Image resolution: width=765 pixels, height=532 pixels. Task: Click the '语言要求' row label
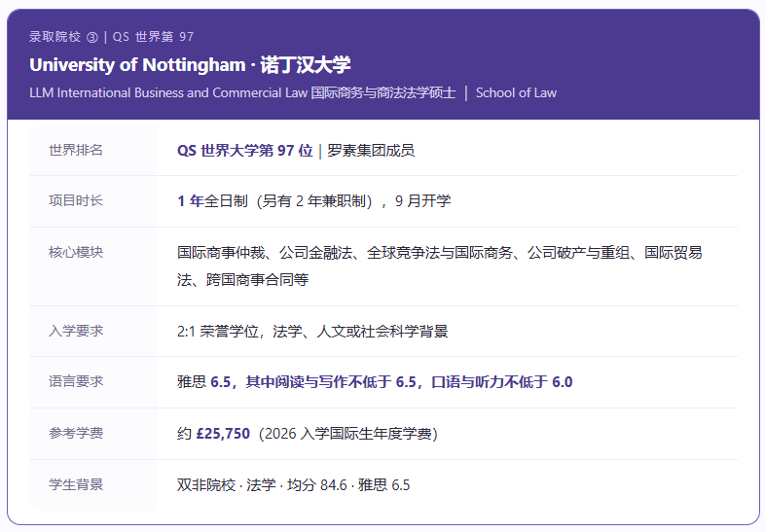point(76,382)
